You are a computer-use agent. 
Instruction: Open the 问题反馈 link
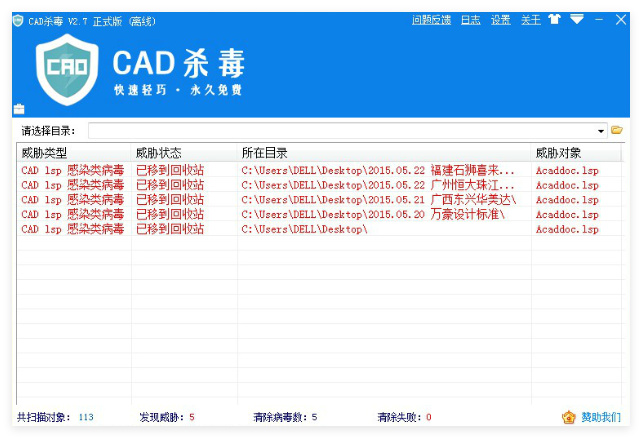[x=431, y=20]
